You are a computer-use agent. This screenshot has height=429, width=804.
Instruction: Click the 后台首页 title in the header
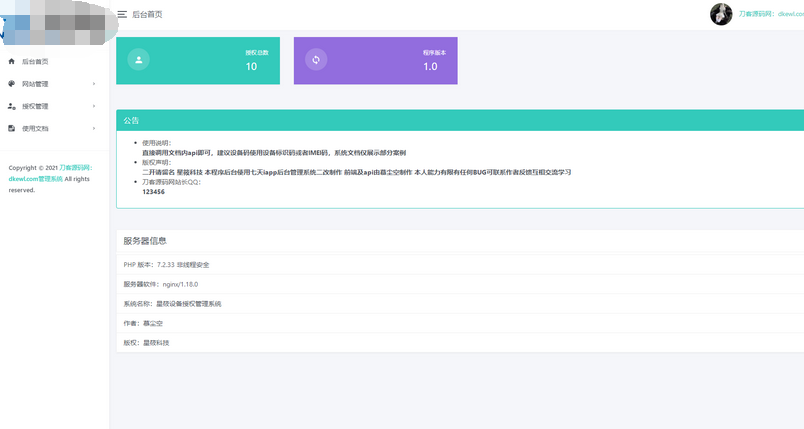point(147,14)
